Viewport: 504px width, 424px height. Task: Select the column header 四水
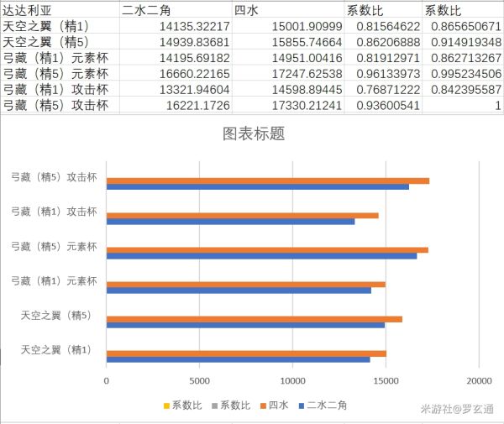tap(287, 10)
